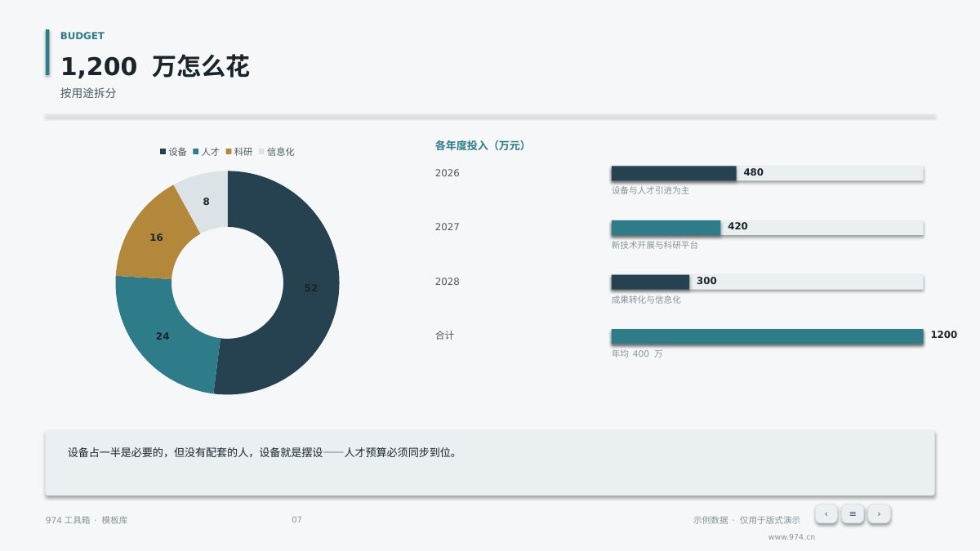Click the 2026 bar showing 480
The width and height of the screenshot is (980, 551).
click(x=674, y=173)
